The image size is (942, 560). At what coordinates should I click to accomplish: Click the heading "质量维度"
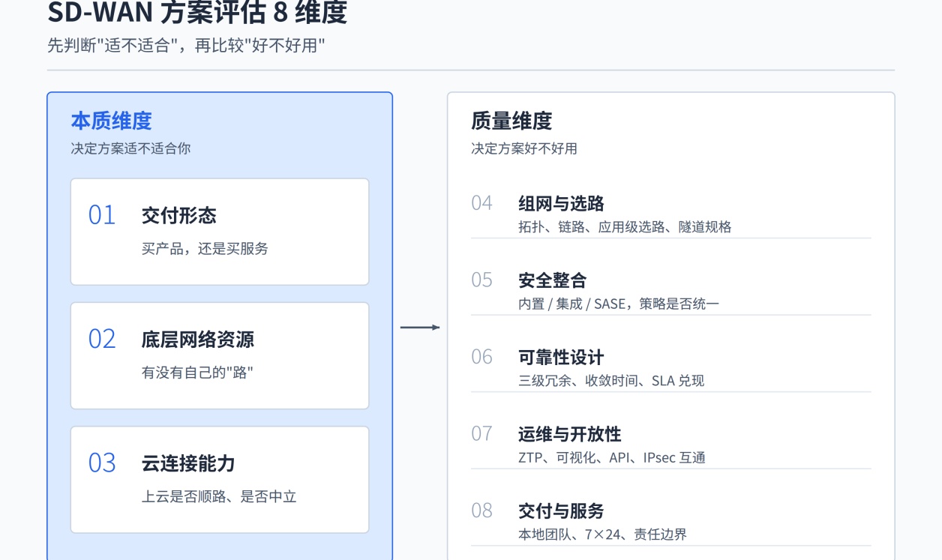pyautogui.click(x=511, y=121)
